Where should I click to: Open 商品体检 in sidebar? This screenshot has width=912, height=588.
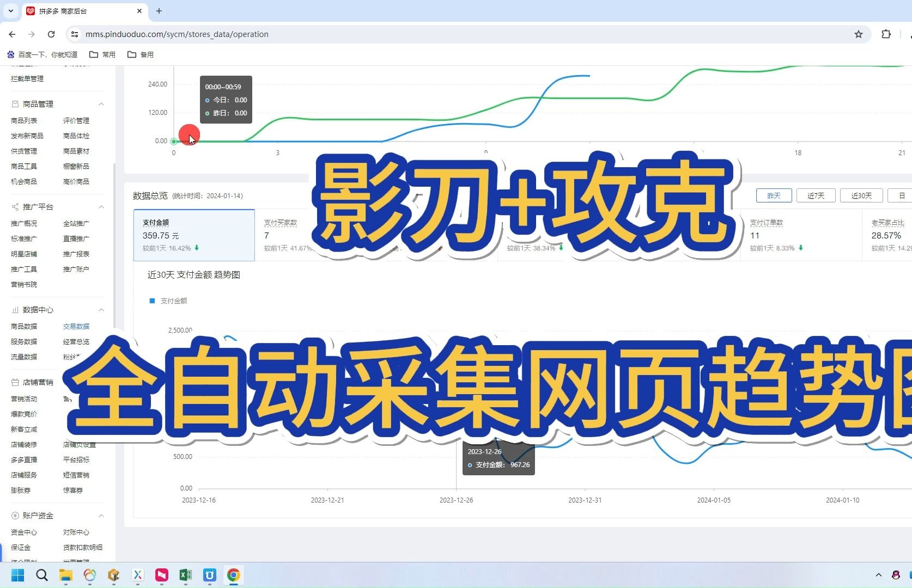(x=76, y=136)
